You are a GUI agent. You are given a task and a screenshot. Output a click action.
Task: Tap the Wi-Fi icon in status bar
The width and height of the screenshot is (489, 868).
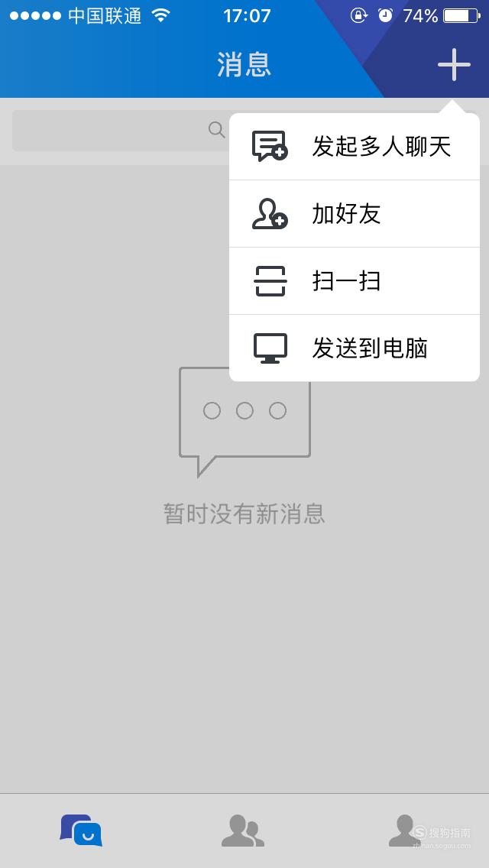point(160,15)
